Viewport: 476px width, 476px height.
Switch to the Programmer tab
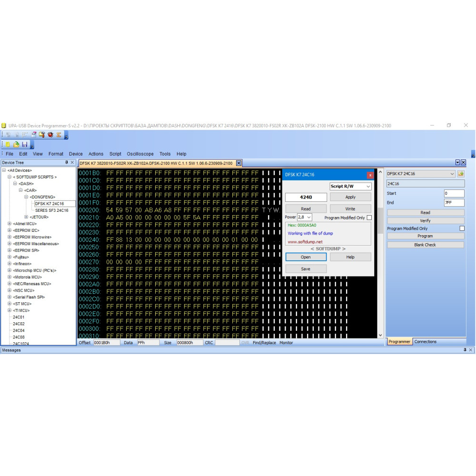pyautogui.click(x=399, y=341)
